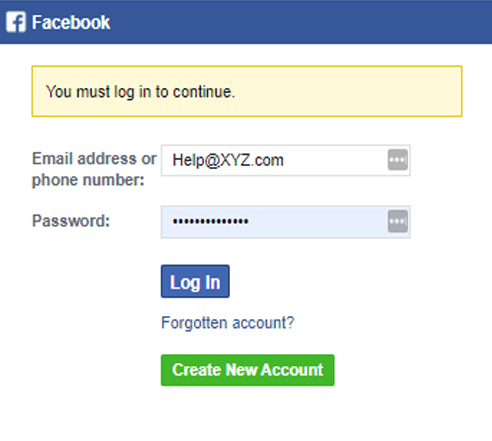Screen dimensions: 492x441
Task: Click the 'Email address or phone number:' label
Action: point(94,169)
